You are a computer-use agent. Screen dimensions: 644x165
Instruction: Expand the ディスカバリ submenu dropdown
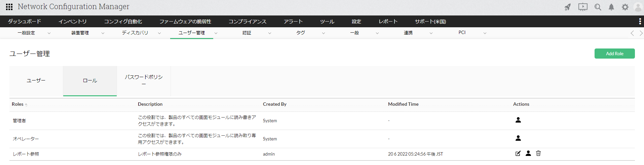(159, 33)
